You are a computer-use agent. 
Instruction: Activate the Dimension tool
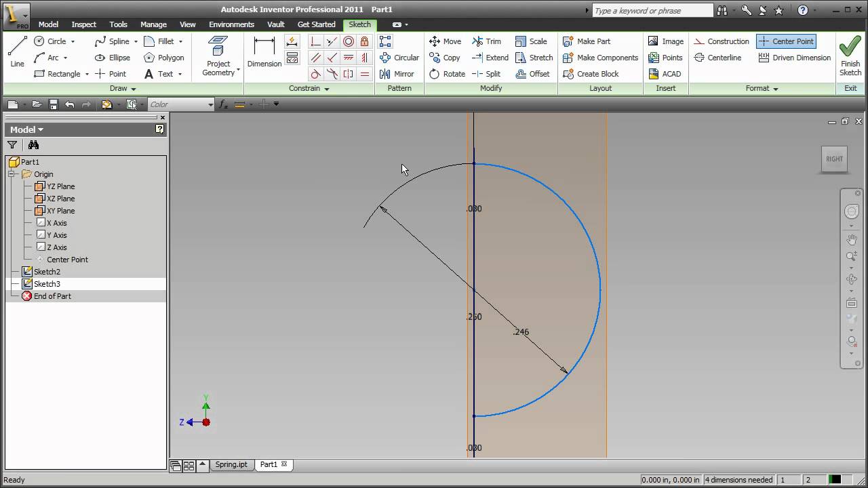(x=264, y=52)
